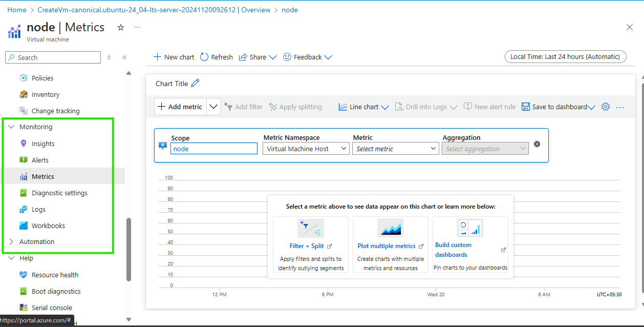Image resolution: width=644 pixels, height=327 pixels.
Task: Click the Refresh icon above the chart
Action: pos(205,57)
